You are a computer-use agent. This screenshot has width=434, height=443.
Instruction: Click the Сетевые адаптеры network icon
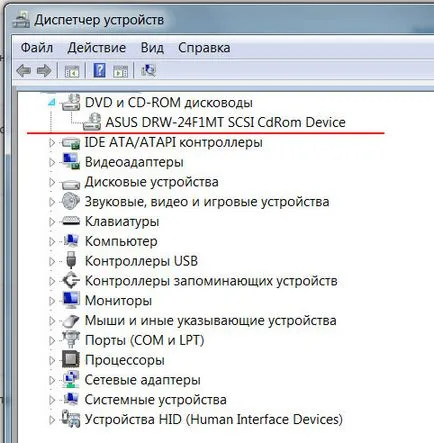pos(71,379)
